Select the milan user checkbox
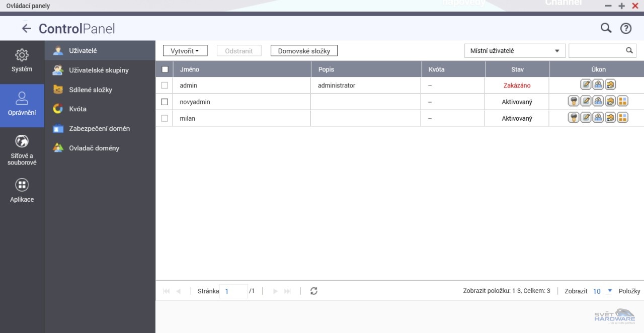 pos(165,118)
